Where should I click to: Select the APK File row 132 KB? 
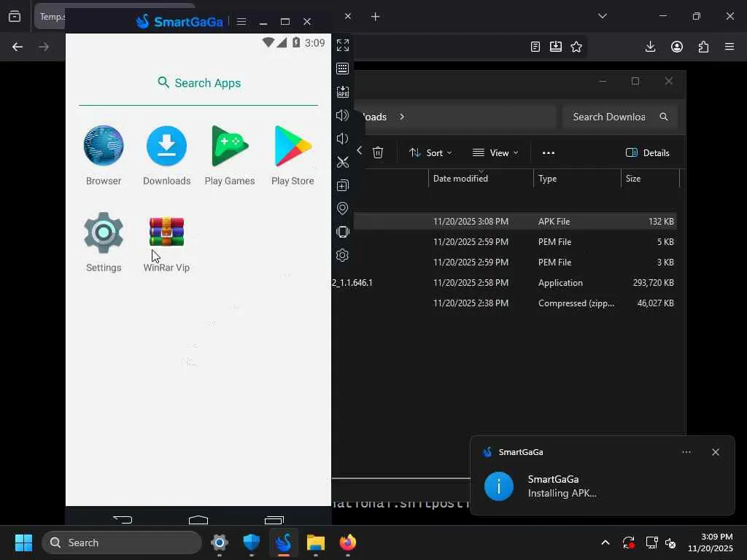pyautogui.click(x=514, y=222)
